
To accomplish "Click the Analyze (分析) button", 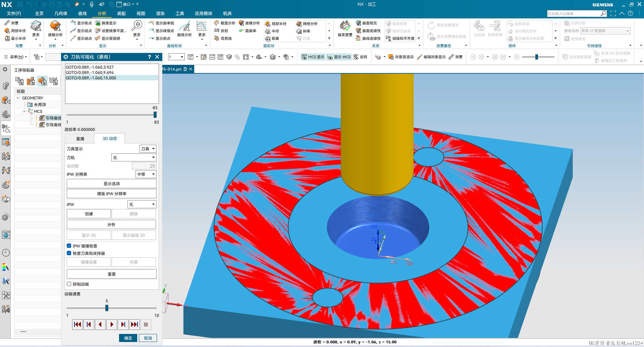I will pyautogui.click(x=112, y=224).
